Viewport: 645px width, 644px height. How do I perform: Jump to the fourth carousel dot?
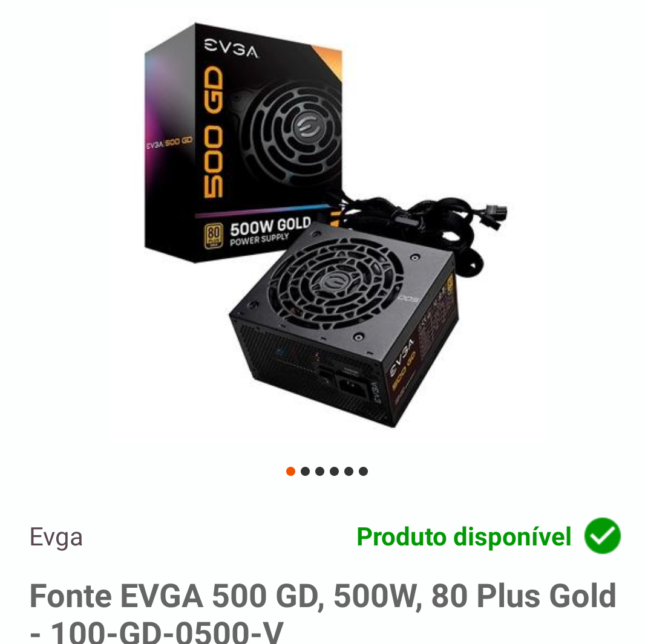click(334, 471)
